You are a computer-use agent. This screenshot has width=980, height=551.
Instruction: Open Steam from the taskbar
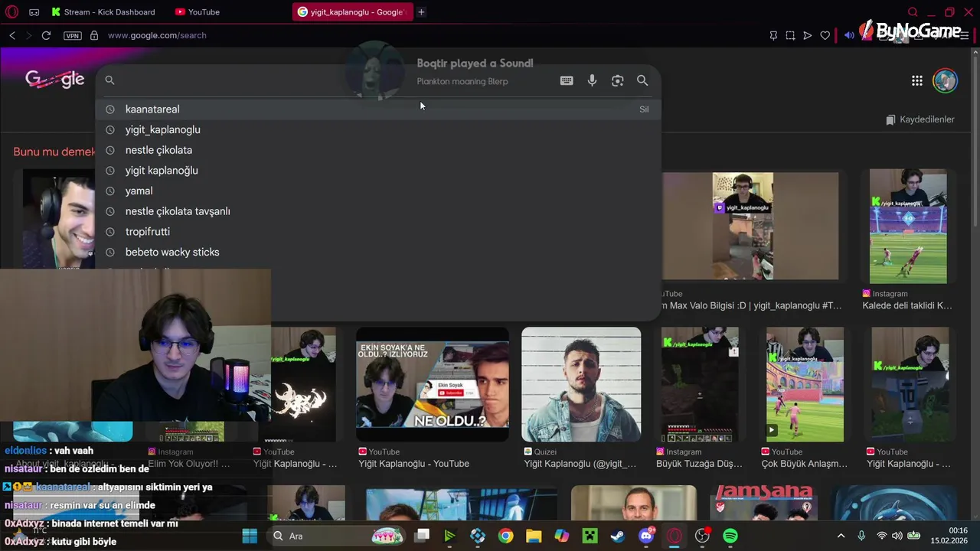point(617,536)
